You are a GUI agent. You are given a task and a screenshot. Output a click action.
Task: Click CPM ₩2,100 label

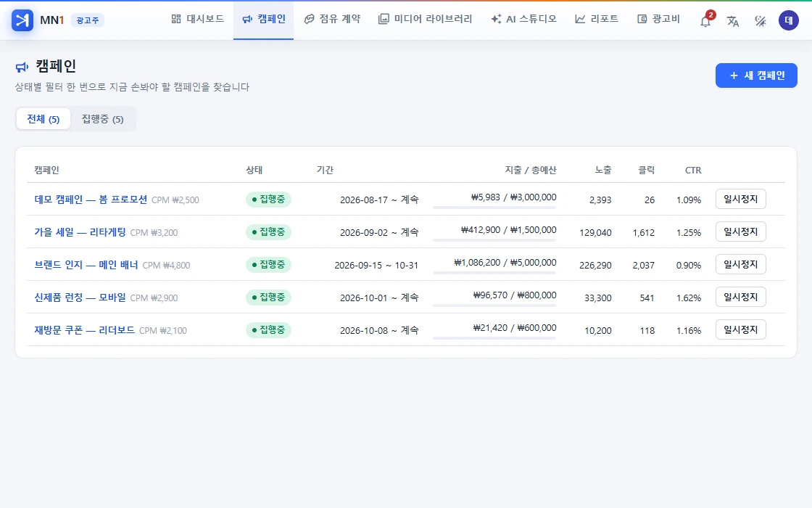click(x=163, y=331)
